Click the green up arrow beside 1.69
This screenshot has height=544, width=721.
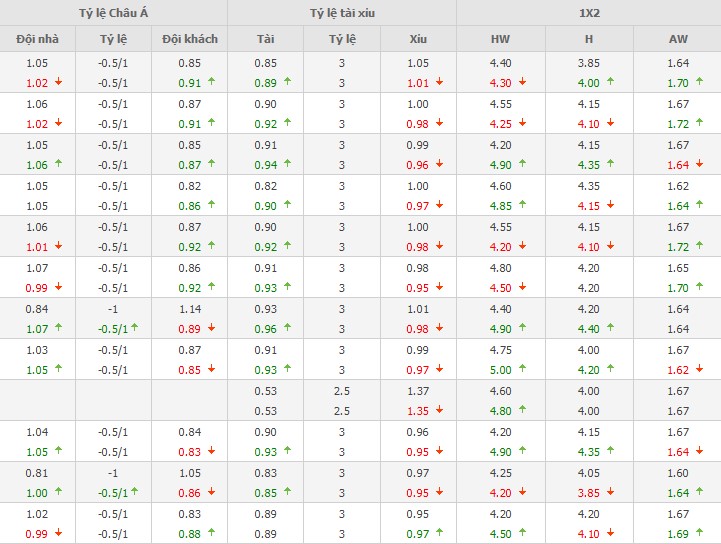699,534
